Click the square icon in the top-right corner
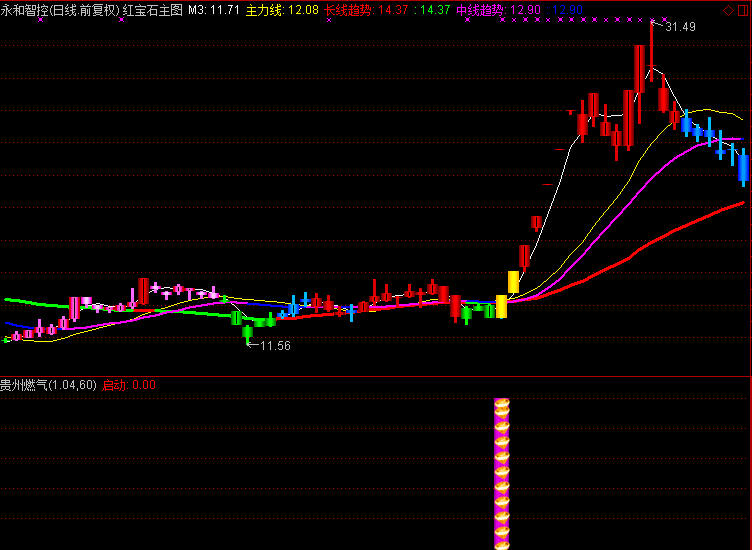This screenshot has height=550, width=752. coord(742,10)
